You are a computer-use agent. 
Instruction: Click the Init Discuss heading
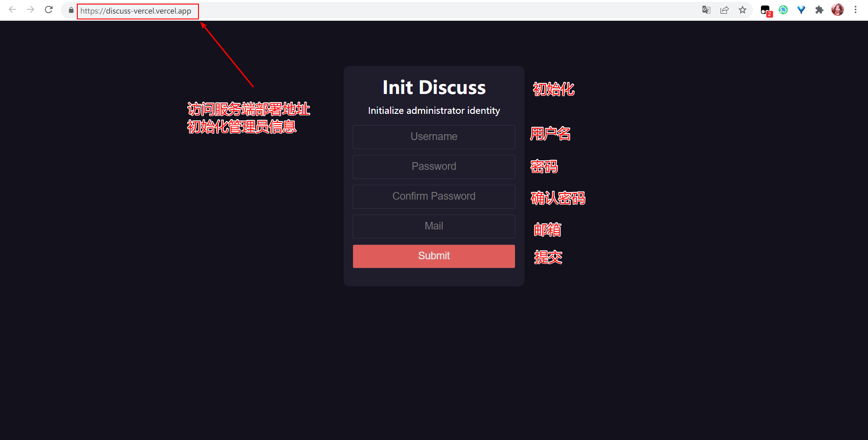tap(434, 88)
